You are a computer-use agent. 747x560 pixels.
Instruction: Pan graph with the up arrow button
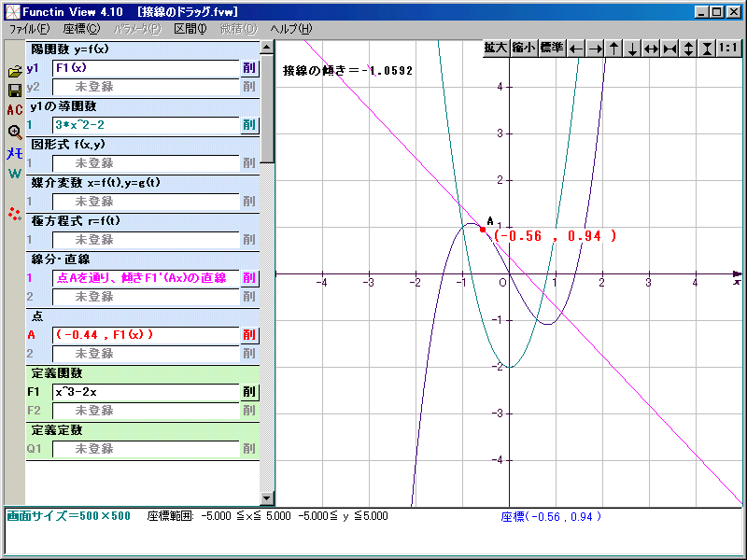pos(613,49)
